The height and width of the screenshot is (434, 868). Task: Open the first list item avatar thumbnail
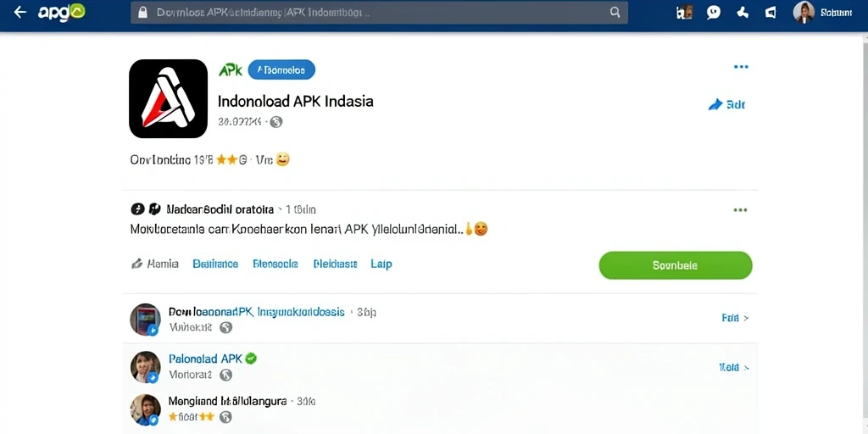(x=146, y=319)
